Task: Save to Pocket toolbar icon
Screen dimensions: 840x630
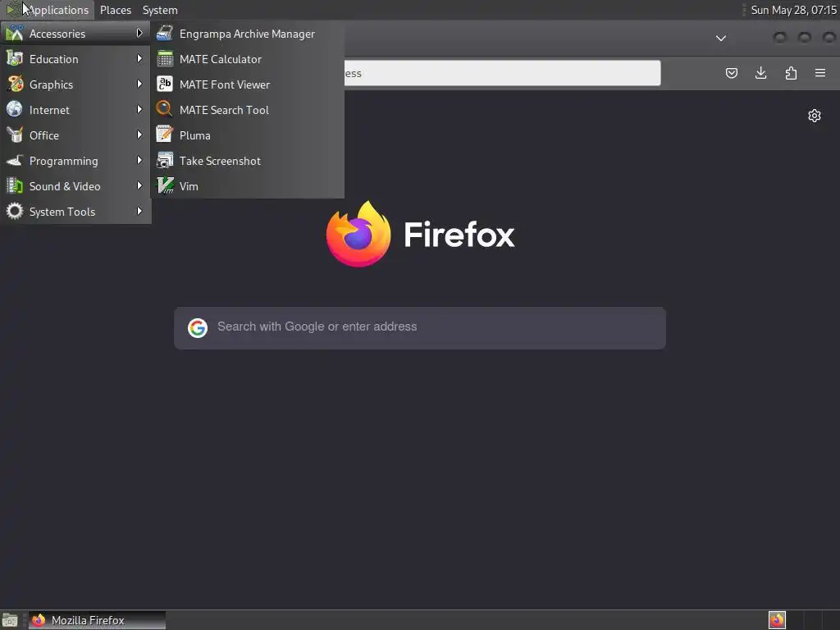Action: [731, 73]
